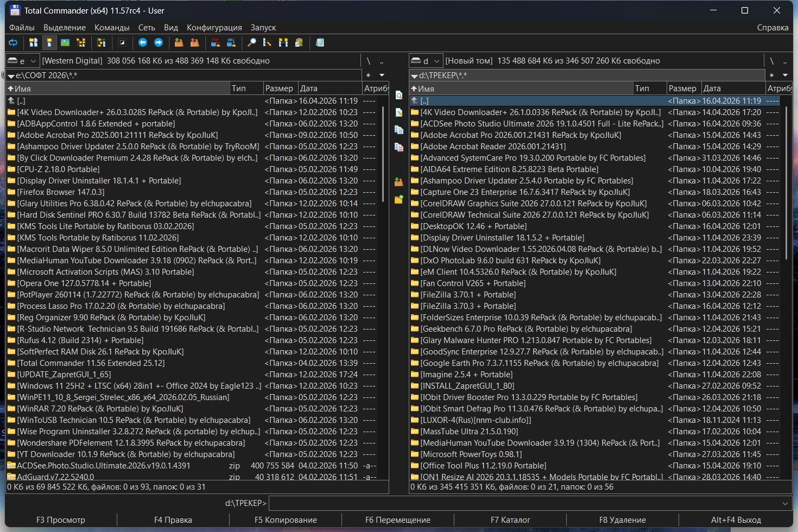
Task: Open the Команды menu
Action: (x=112, y=27)
